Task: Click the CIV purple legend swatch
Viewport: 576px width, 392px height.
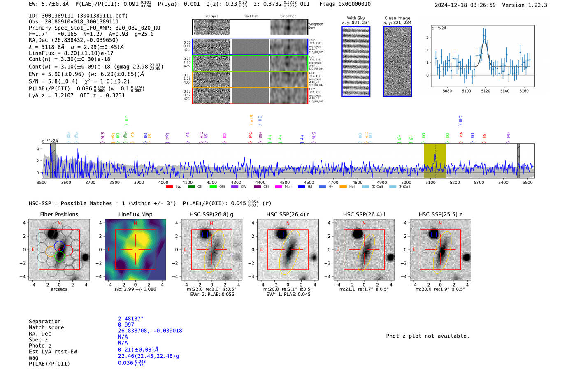Action: tap(235, 187)
